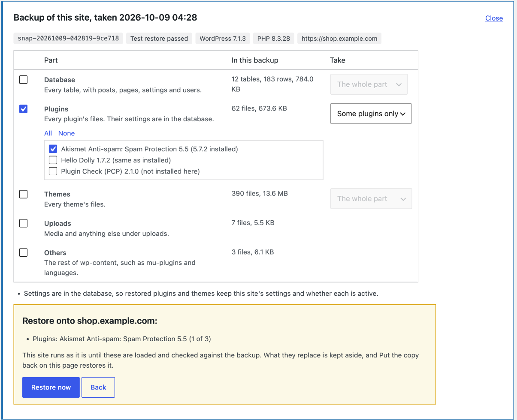Image resolution: width=517 pixels, height=420 pixels.
Task: Click the 'Uploads' part label
Action: tap(57, 223)
